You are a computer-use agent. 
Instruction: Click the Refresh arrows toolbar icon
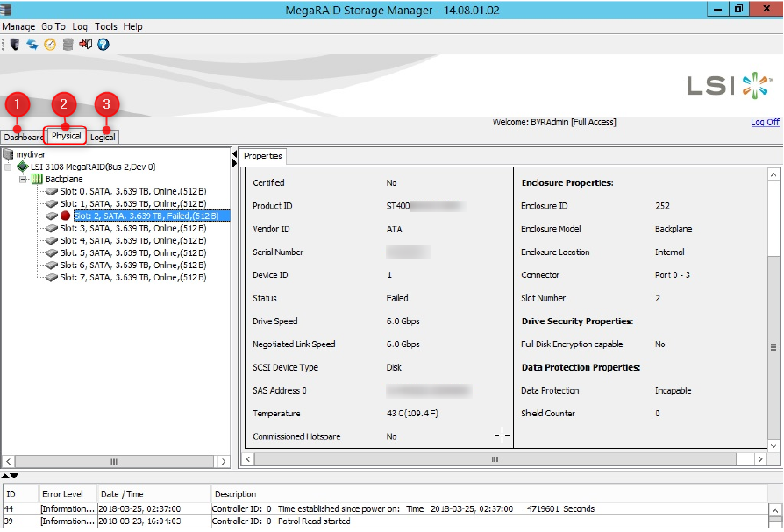pyautogui.click(x=32, y=44)
